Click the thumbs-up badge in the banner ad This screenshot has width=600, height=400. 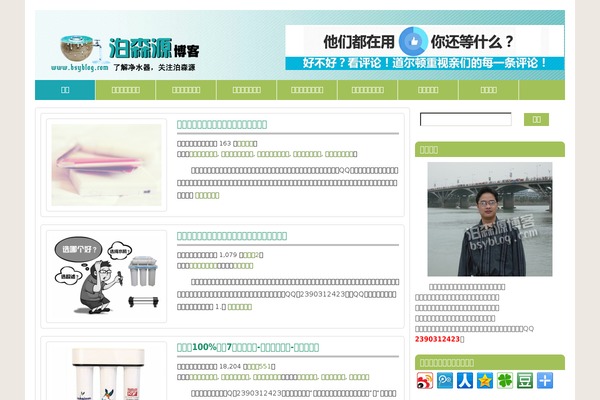pyautogui.click(x=413, y=41)
